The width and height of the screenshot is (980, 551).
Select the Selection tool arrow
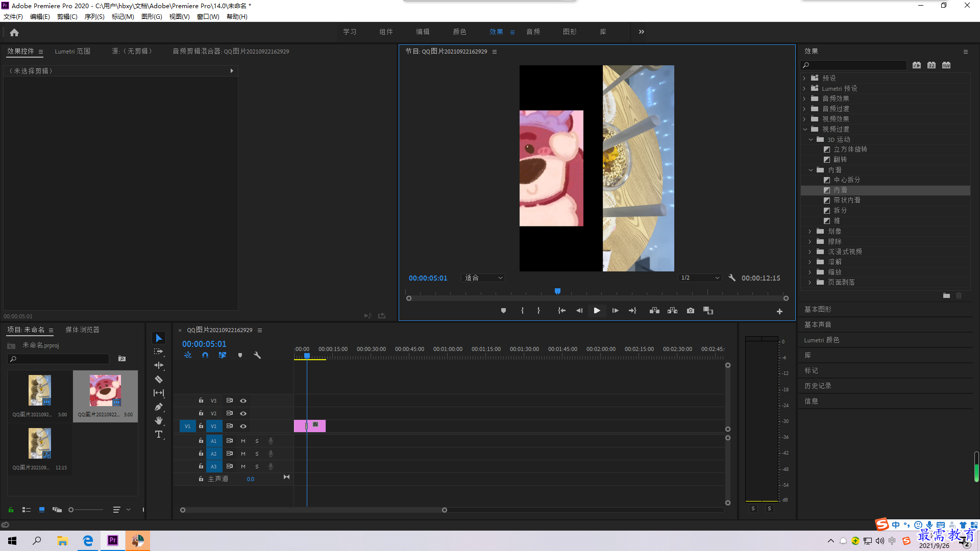click(159, 338)
